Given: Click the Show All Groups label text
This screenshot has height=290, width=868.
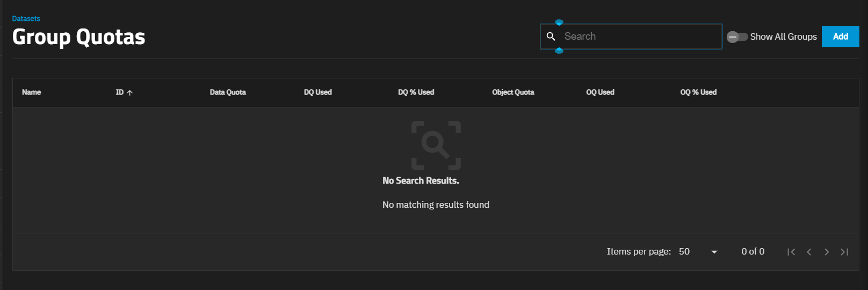Looking at the screenshot, I should coord(784,37).
